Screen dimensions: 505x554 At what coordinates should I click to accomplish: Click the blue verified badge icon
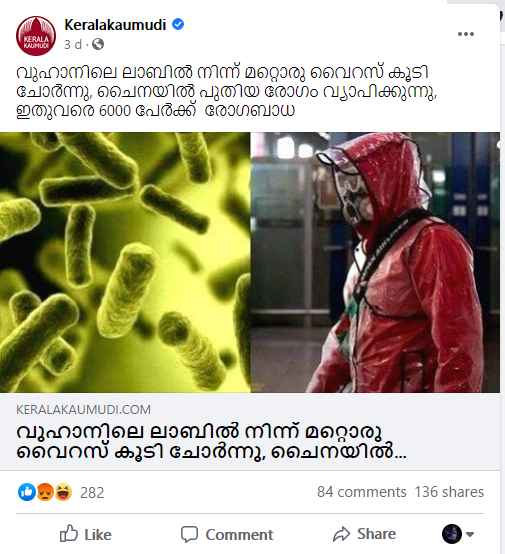point(178,24)
